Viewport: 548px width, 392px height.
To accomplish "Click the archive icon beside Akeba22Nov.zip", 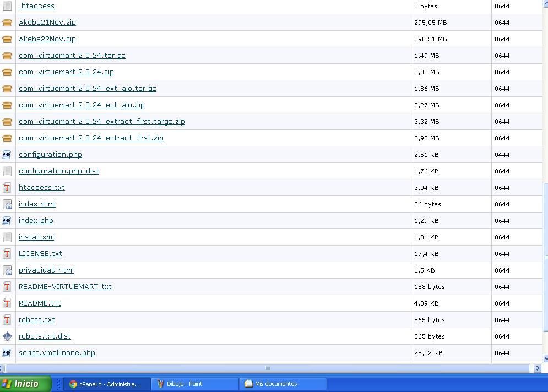I will 7,39.
